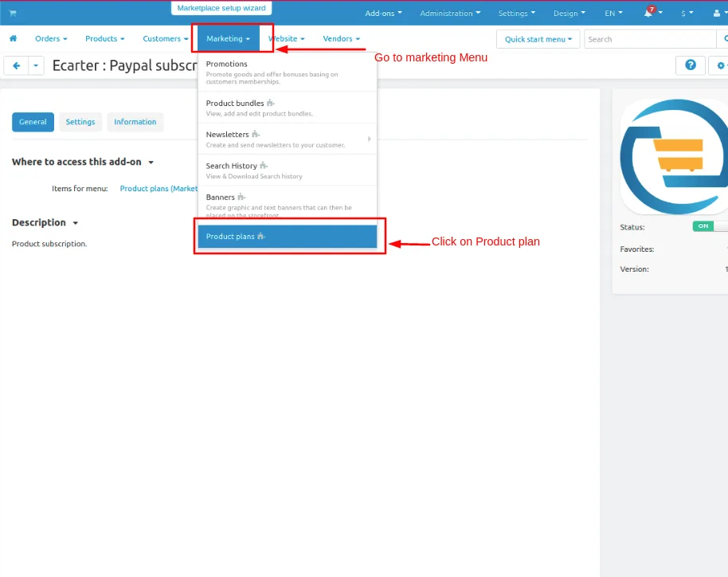
Task: Open the Administration top menu
Action: pos(450,13)
